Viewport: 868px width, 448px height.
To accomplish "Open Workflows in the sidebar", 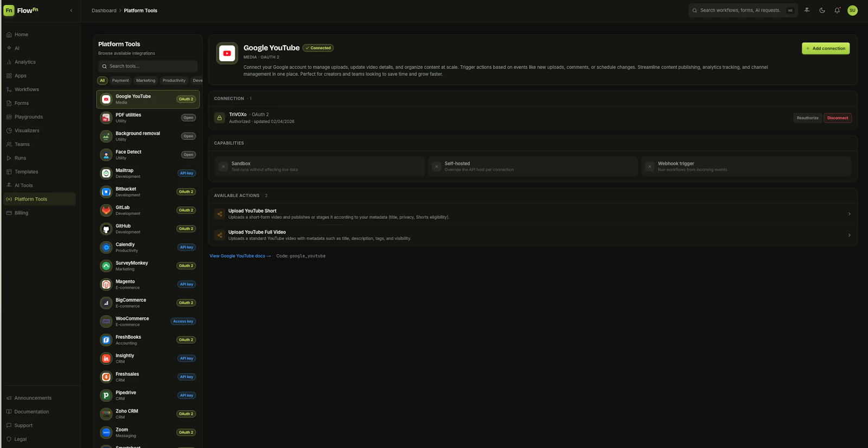I will [x=39, y=89].
